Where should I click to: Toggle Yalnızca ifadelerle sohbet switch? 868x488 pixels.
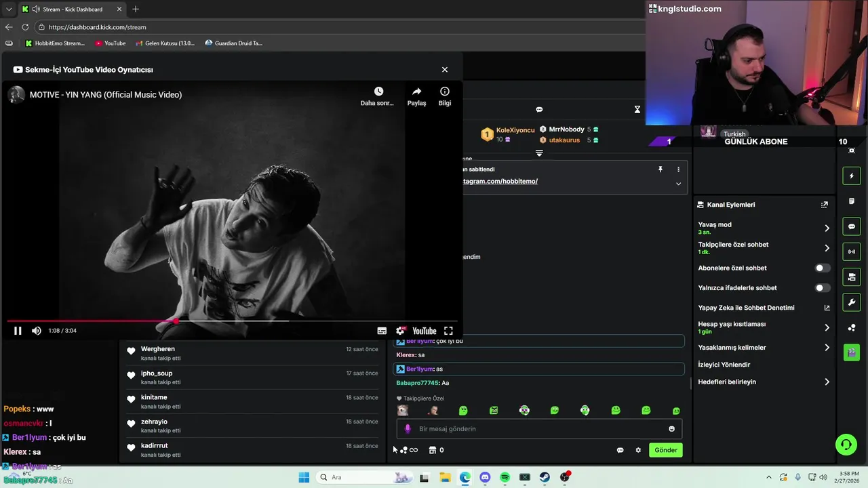click(x=822, y=288)
